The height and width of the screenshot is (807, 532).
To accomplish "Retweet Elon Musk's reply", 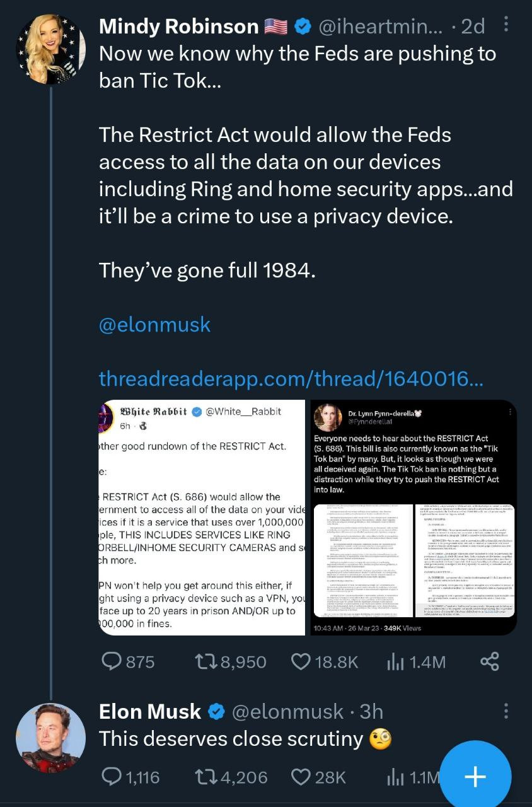I will pyautogui.click(x=206, y=777).
